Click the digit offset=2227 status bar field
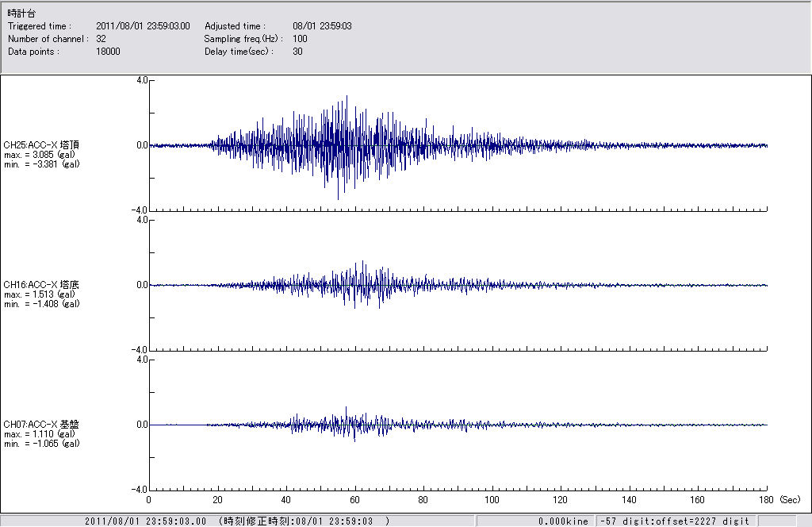This screenshot has width=812, height=527. (x=674, y=521)
